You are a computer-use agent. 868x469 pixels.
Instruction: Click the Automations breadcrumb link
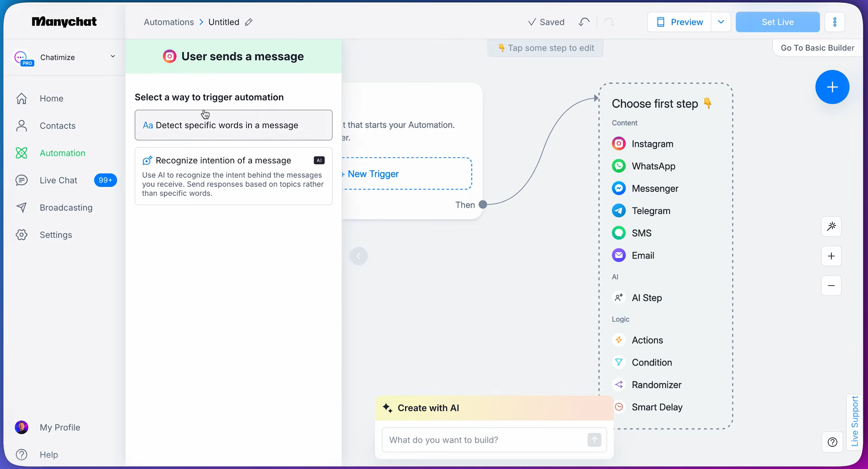[169, 22]
